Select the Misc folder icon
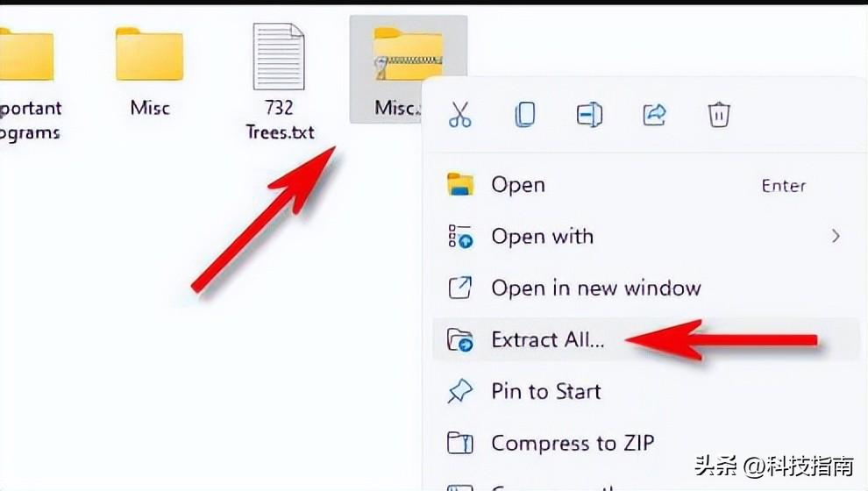868x491 pixels. [149, 54]
